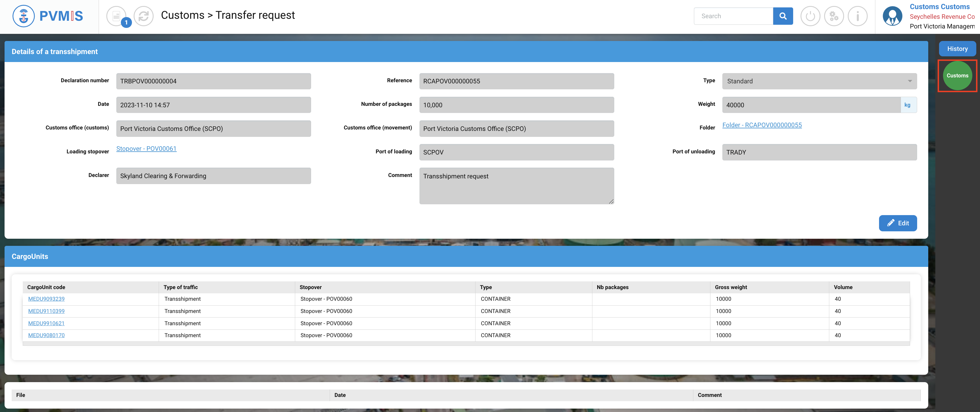The width and height of the screenshot is (980, 412).
Task: Click the refresh arrows icon
Action: pyautogui.click(x=143, y=16)
